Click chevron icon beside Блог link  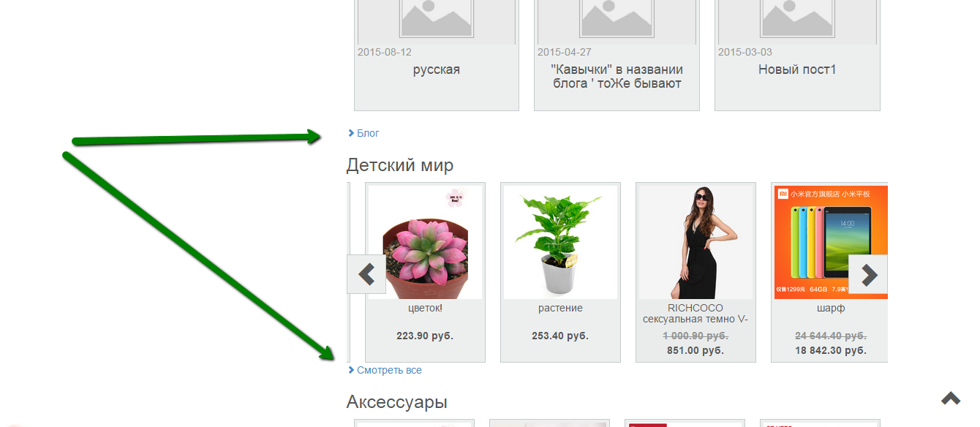click(352, 133)
